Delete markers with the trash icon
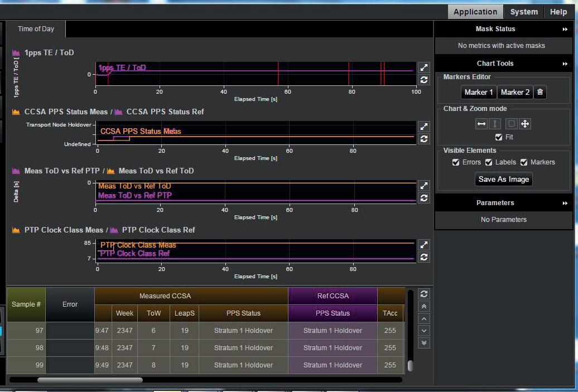Screen dimensions: 578x392 [540, 93]
